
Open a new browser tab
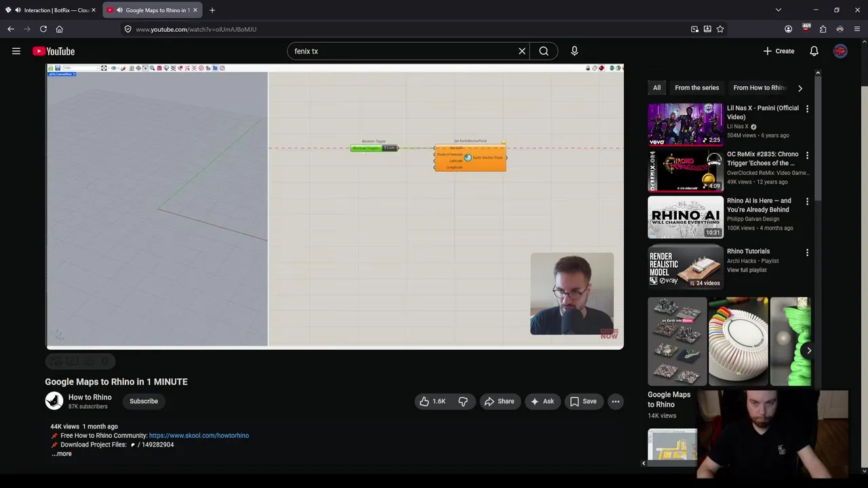click(212, 10)
